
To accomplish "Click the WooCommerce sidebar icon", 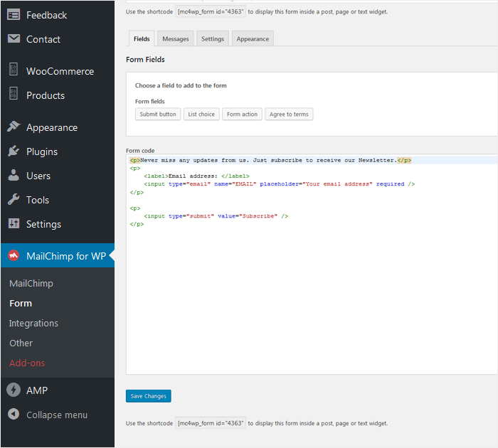I will click(14, 69).
